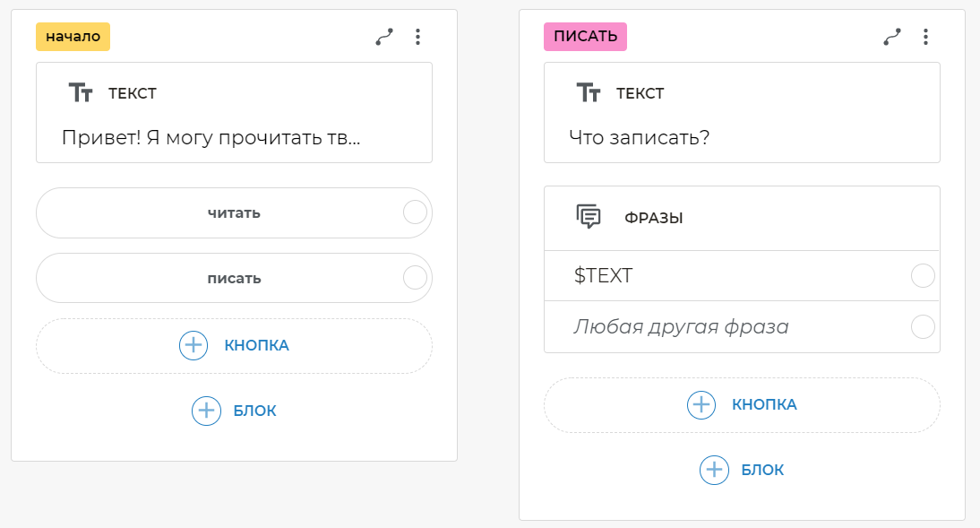The image size is (980, 528).
Task: Edit the text 'Что записать?'
Action: [639, 137]
